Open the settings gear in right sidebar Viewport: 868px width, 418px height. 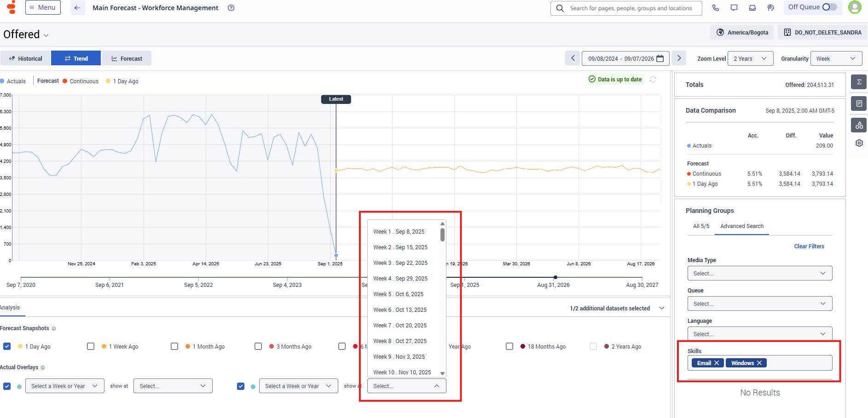coord(859,143)
